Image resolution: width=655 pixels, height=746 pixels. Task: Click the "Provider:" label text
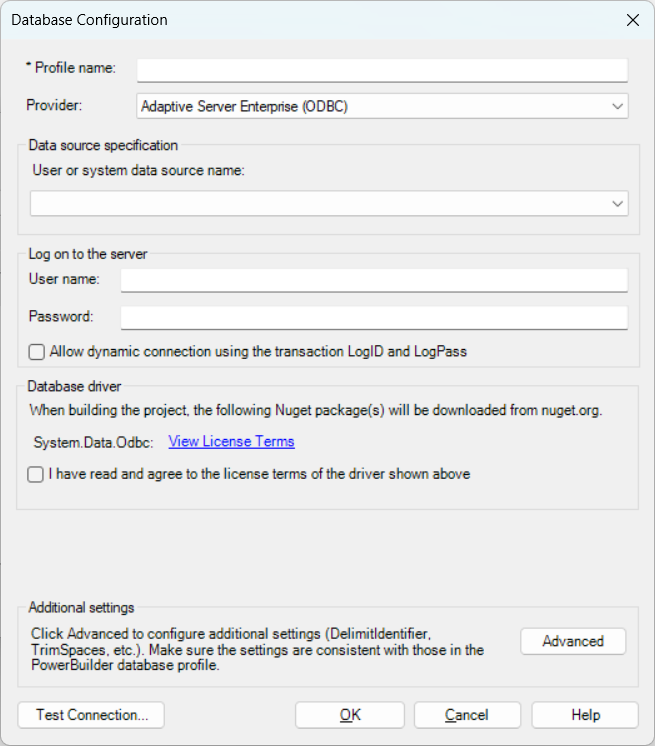coord(55,104)
